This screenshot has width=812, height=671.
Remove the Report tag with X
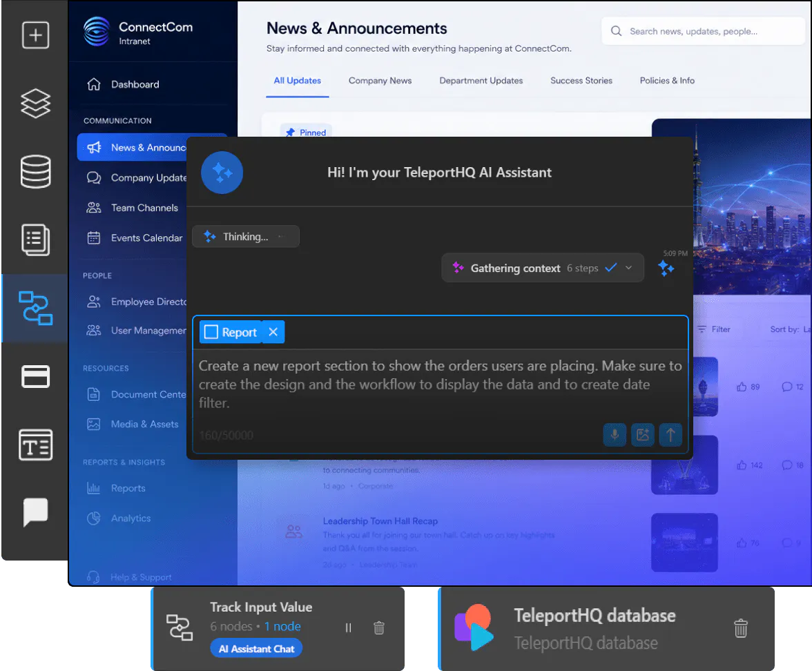pos(273,332)
